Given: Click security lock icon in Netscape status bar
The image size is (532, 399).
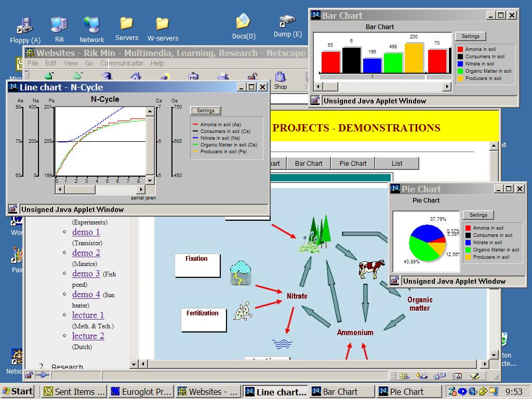Looking at the screenshot, I should [30, 375].
